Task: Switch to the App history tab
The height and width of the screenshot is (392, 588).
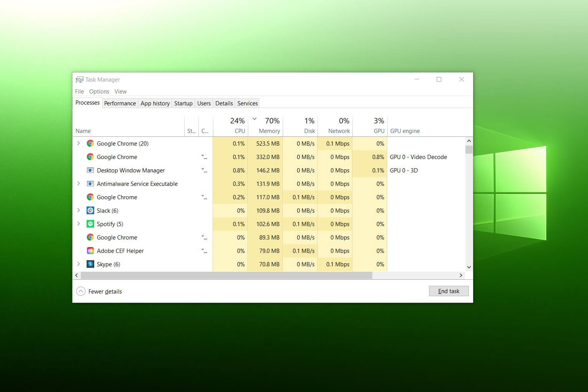Action: tap(155, 103)
